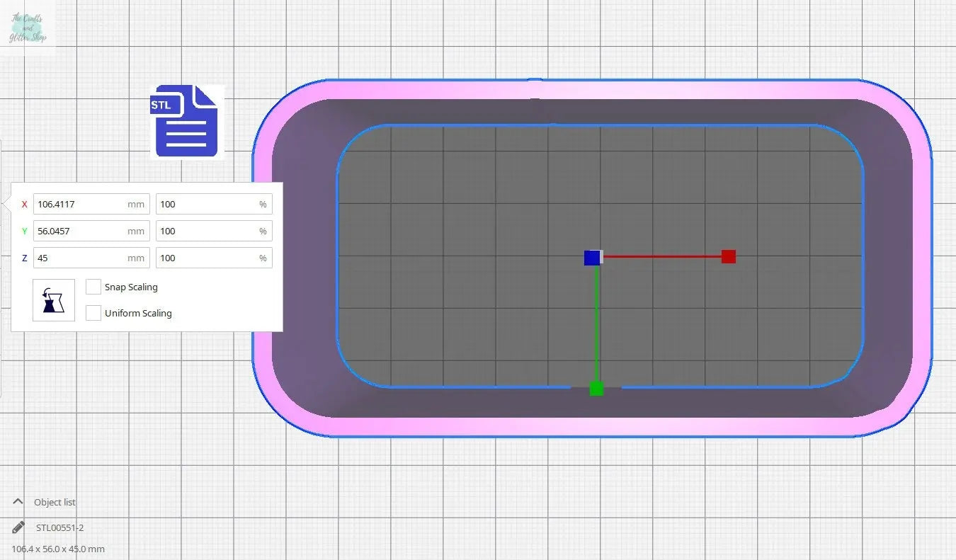
Task: Select the model by its pink rim
Action: pos(591,90)
